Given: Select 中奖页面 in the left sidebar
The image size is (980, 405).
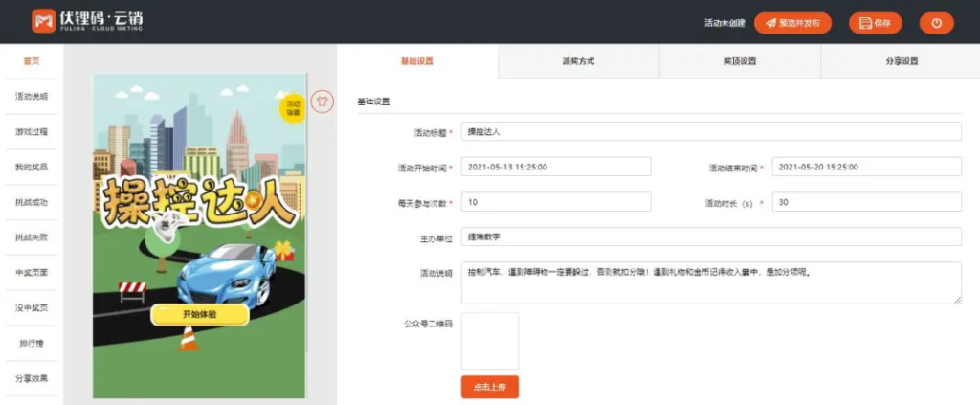Looking at the screenshot, I should coord(31,273).
